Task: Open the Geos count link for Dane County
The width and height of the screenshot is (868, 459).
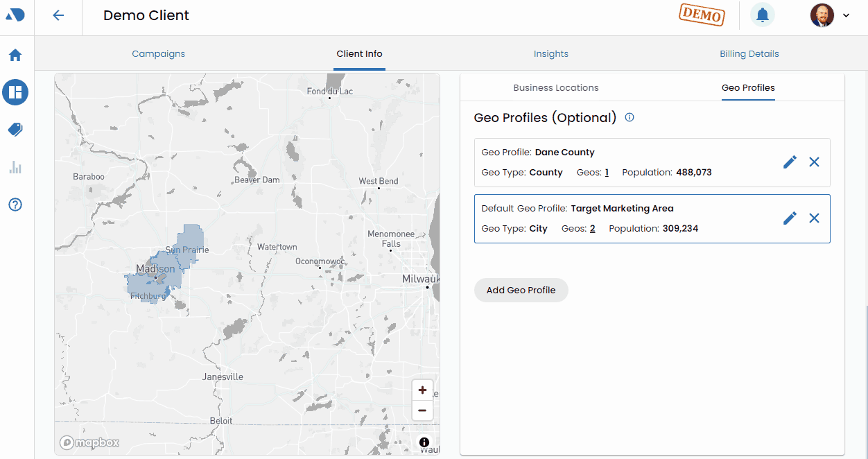Action: click(x=607, y=172)
